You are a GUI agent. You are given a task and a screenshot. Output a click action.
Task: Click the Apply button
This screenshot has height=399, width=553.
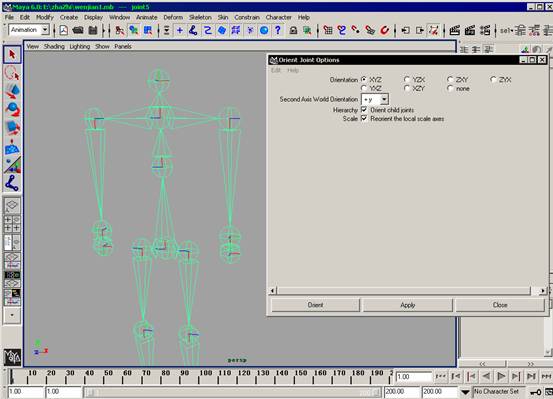[x=408, y=305]
